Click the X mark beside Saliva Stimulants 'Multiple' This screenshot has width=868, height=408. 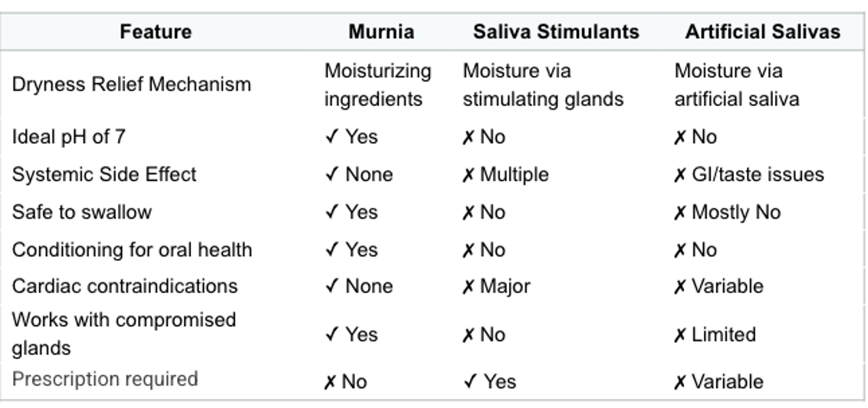click(x=468, y=175)
